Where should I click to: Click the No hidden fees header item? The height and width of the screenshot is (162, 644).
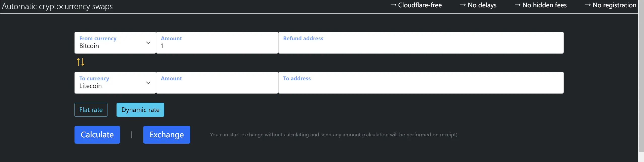pyautogui.click(x=541, y=5)
